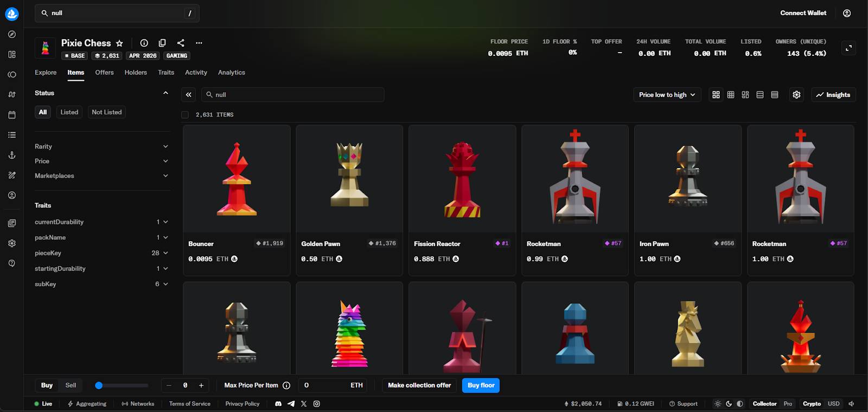Open the three-dot more options menu
This screenshot has height=412, width=868.
(x=199, y=43)
